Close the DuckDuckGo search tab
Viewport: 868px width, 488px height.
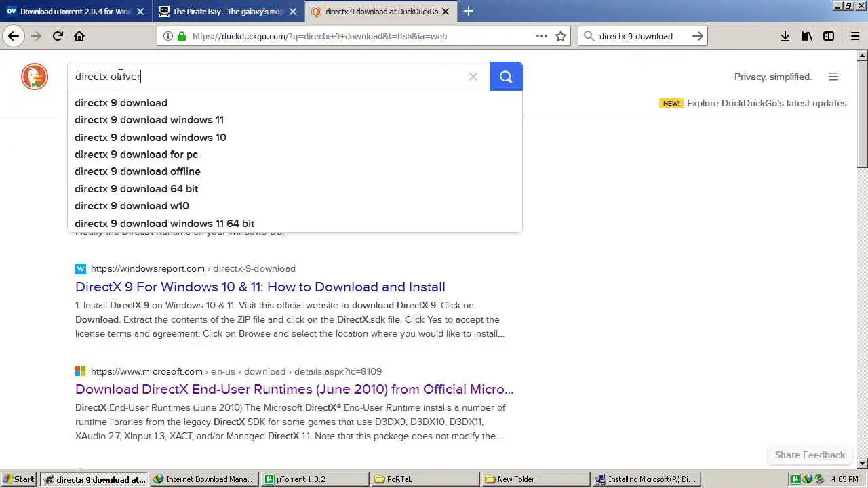click(x=446, y=12)
